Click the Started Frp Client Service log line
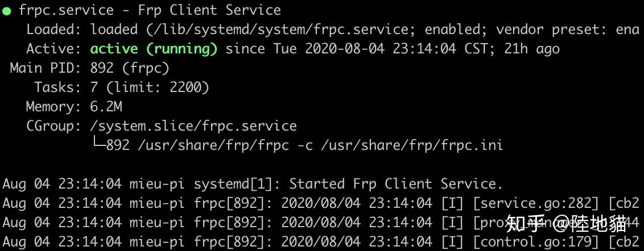The width and height of the screenshot is (644, 251). 396,184
